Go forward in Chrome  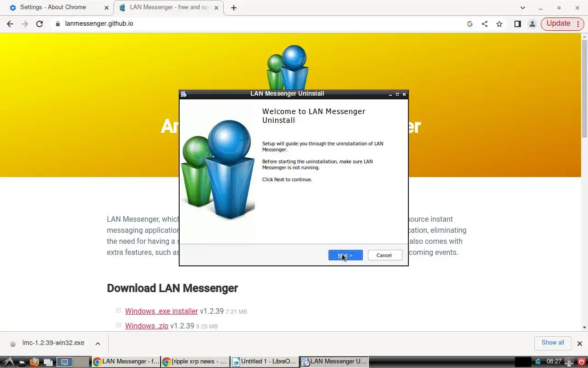click(25, 24)
